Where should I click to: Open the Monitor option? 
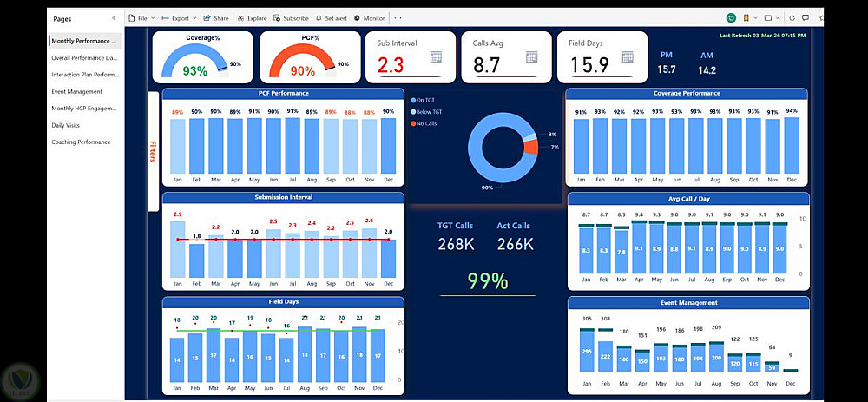(x=369, y=18)
